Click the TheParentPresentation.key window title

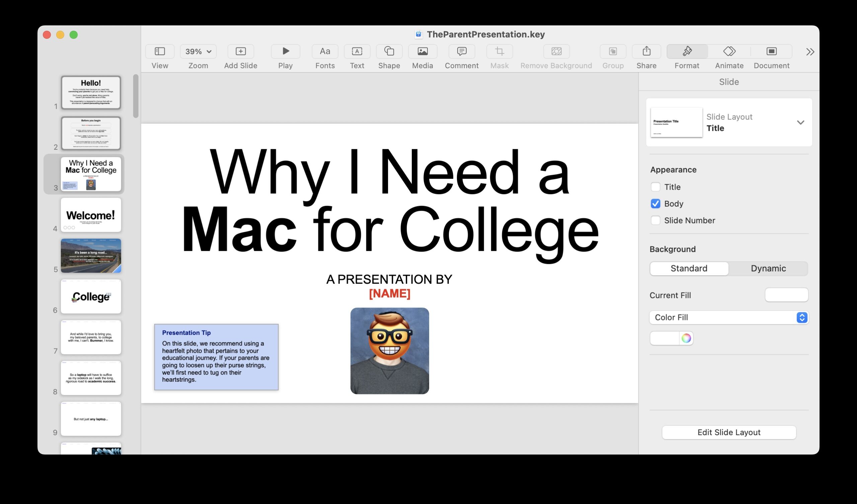point(486,34)
